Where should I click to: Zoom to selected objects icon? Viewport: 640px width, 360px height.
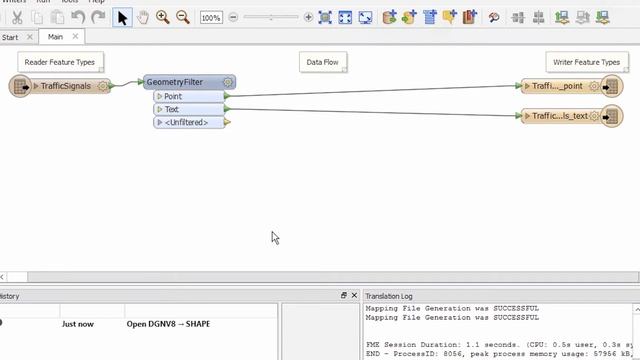(x=325, y=18)
